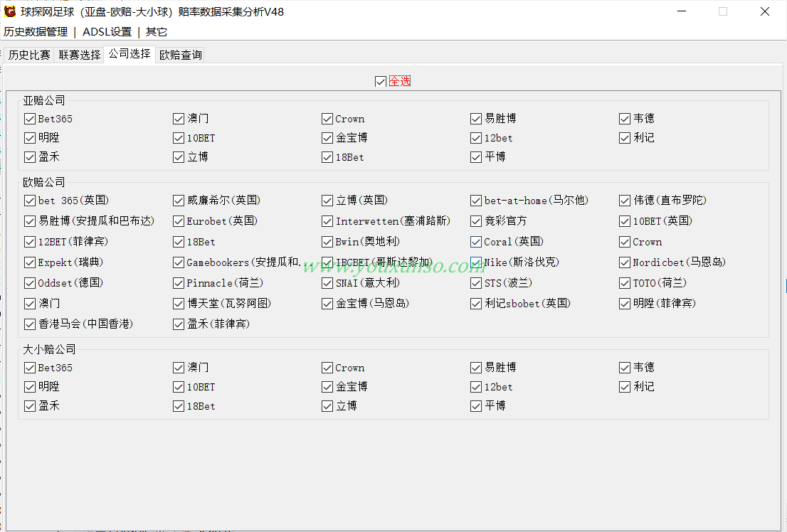Uncheck SNAI(意大利) checkbox
This screenshot has height=532, width=787.
[327, 283]
